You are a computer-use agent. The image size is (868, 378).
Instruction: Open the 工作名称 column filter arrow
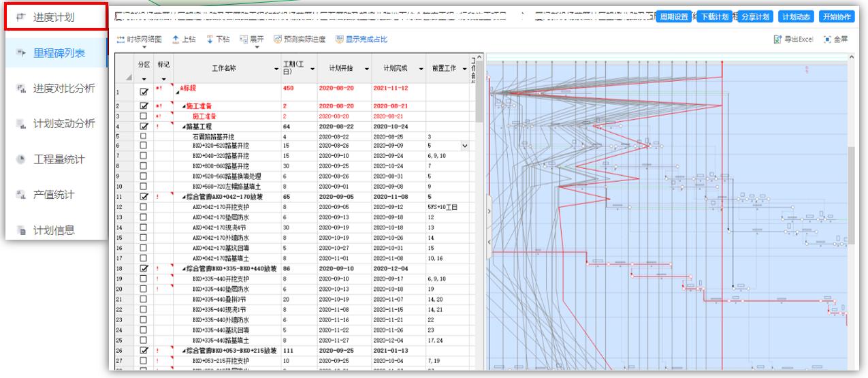[x=276, y=69]
